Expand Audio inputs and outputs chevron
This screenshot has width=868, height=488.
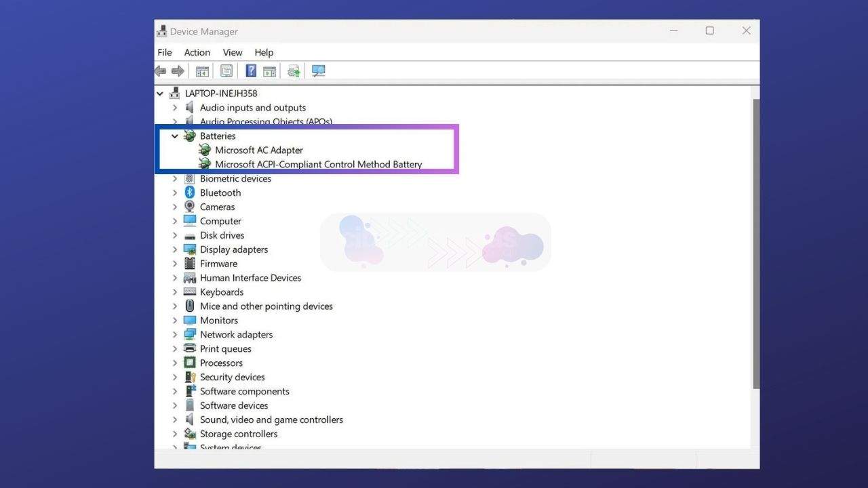174,108
